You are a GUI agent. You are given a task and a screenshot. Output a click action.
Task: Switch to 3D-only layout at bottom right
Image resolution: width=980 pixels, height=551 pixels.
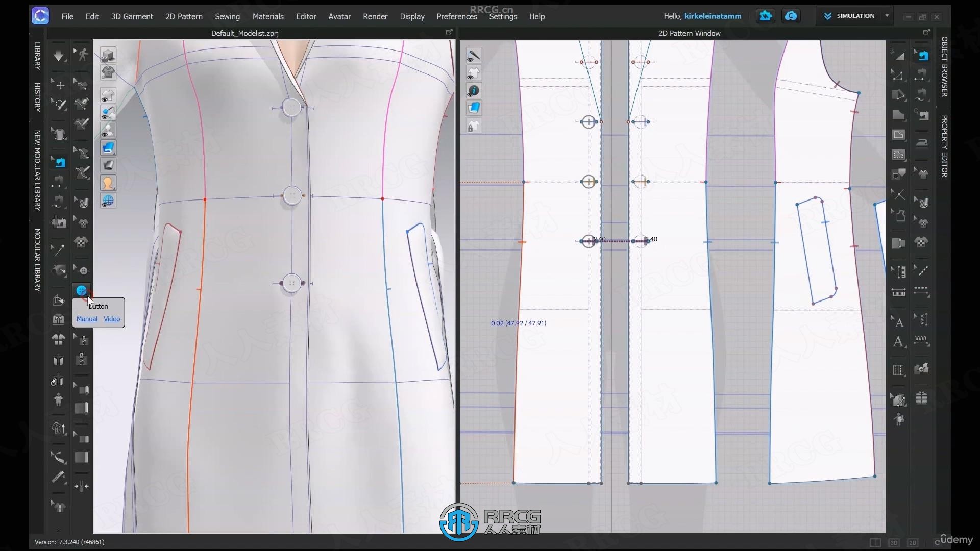click(894, 542)
